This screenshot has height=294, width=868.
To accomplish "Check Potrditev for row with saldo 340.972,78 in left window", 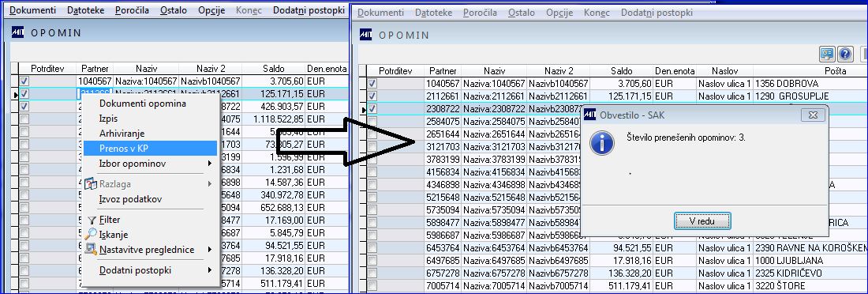I will coord(24,195).
